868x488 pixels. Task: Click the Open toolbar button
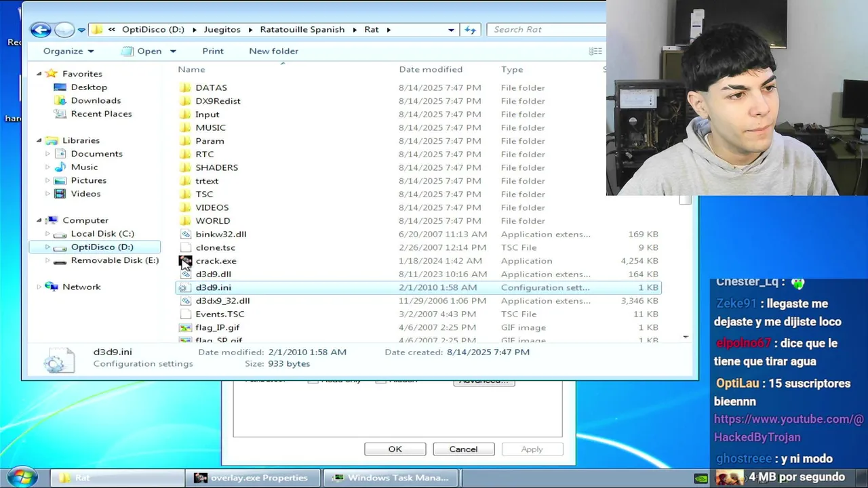142,51
